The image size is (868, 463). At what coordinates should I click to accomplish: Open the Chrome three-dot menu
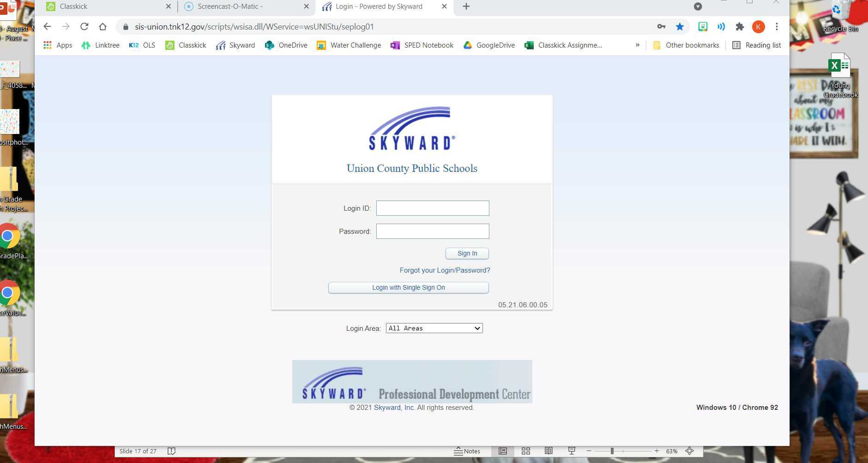777,27
